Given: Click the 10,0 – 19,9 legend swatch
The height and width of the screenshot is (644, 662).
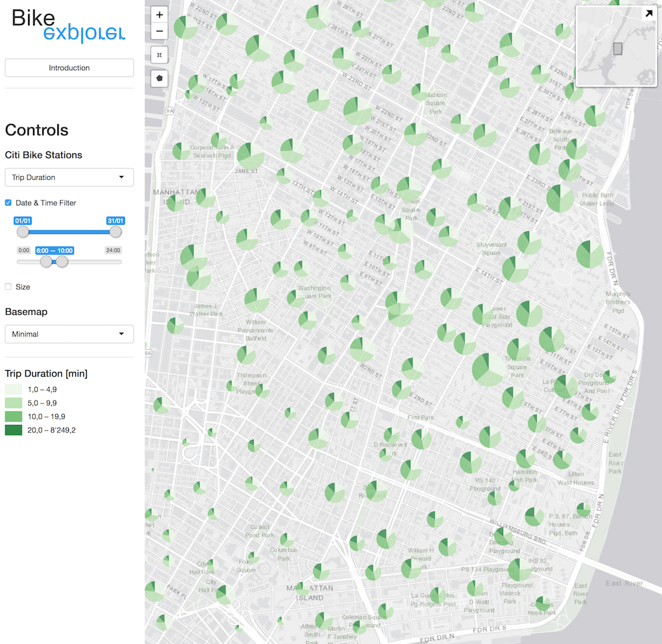Looking at the screenshot, I should [x=13, y=416].
